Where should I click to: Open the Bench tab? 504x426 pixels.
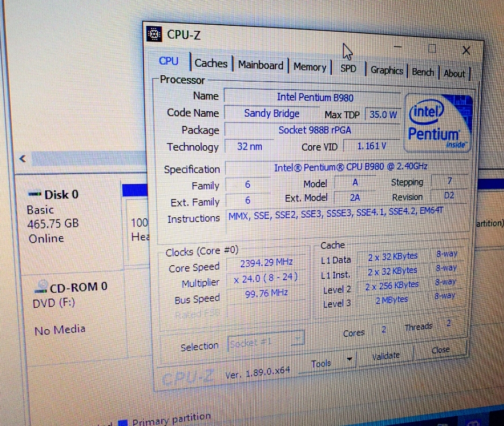[423, 72]
